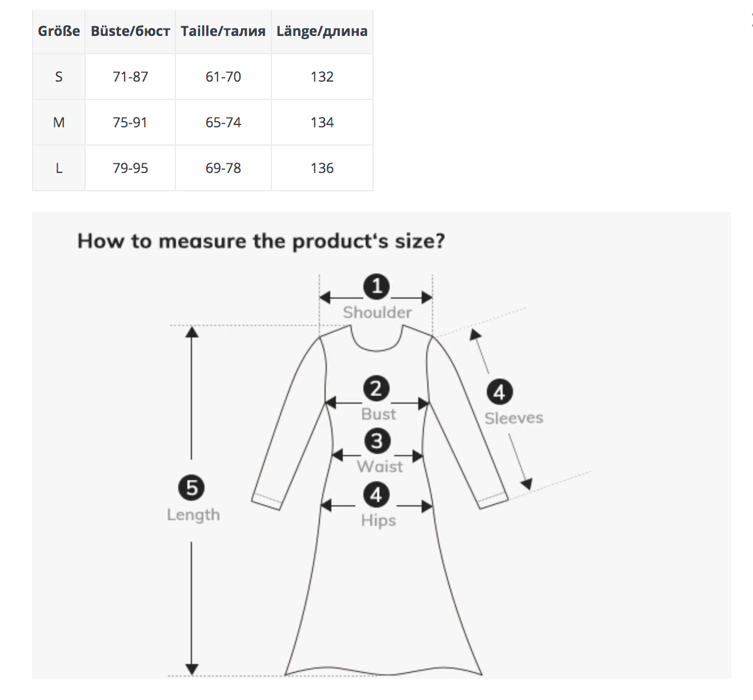Select the size S row label
753x700 pixels.
59,77
